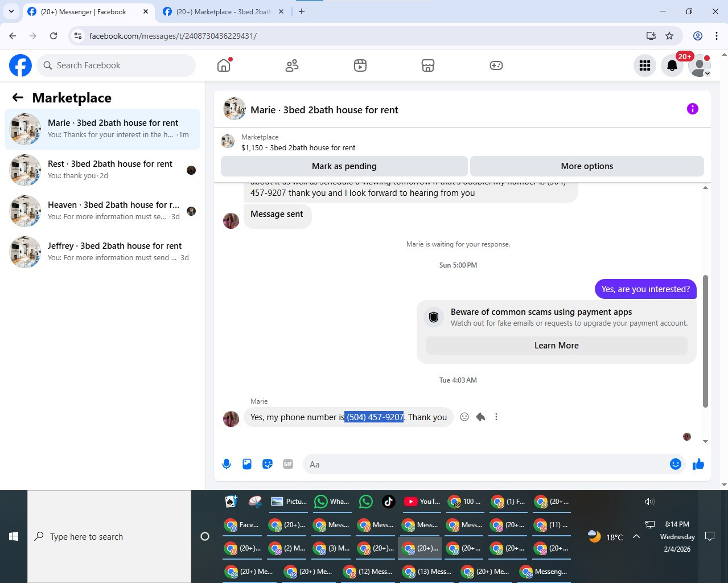Click the back arrow beside Marketplace
Viewport: 728px width, 583px height.
(18, 97)
